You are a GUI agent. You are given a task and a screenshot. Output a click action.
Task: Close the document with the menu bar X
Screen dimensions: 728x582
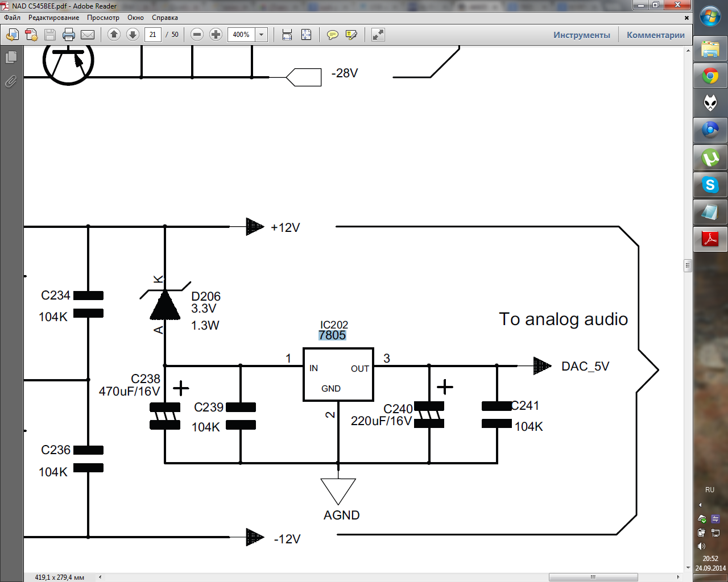coord(686,18)
